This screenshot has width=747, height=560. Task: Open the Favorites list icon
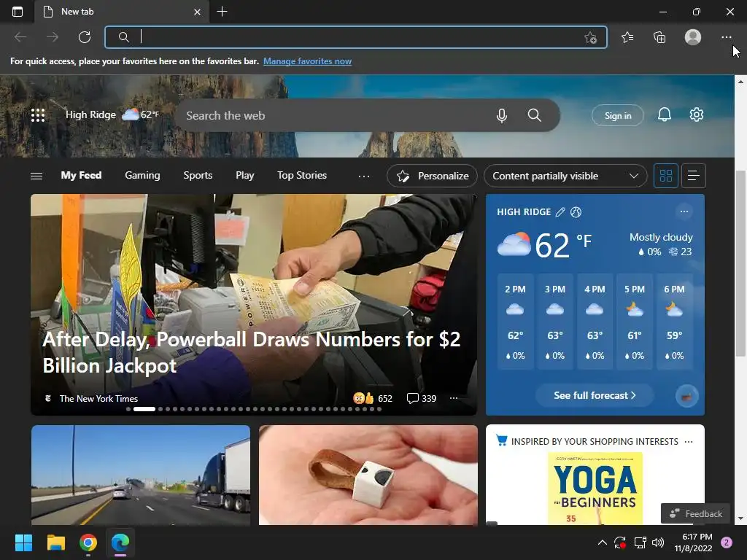coord(627,37)
